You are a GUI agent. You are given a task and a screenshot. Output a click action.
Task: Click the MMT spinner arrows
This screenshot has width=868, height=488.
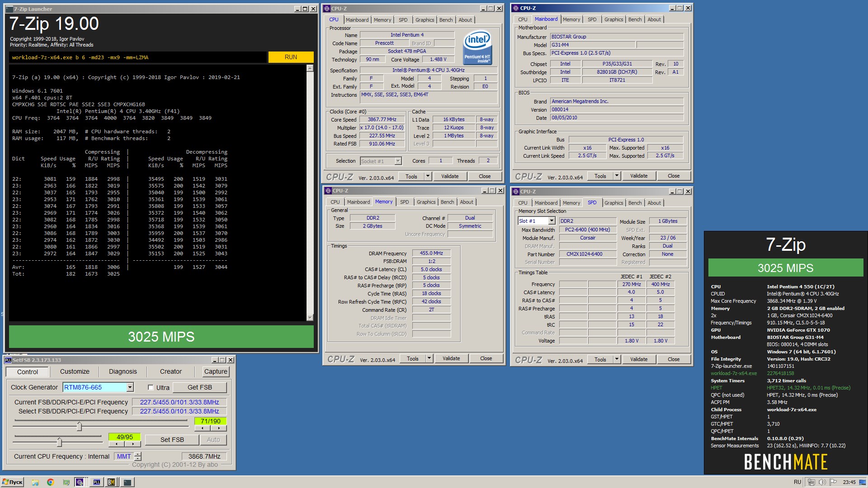pos(138,456)
